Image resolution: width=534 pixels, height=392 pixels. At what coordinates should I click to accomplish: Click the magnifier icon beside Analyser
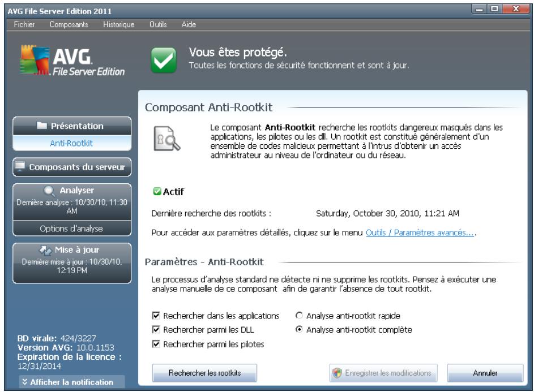click(49, 191)
